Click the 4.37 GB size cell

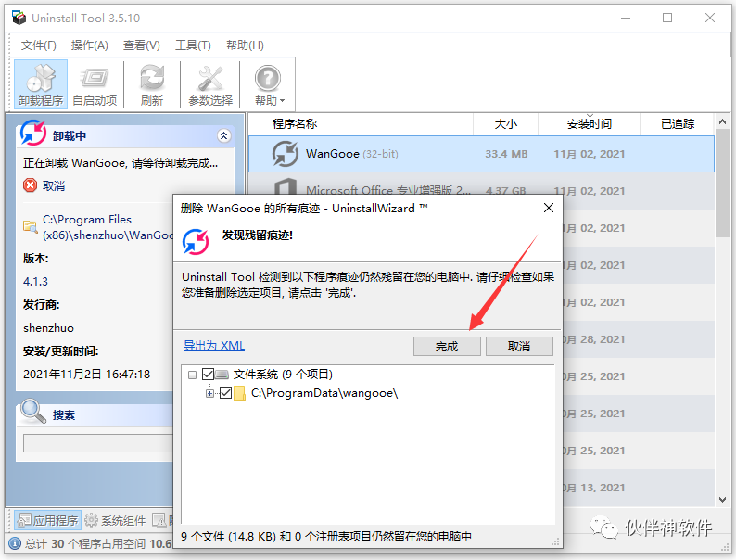[505, 191]
